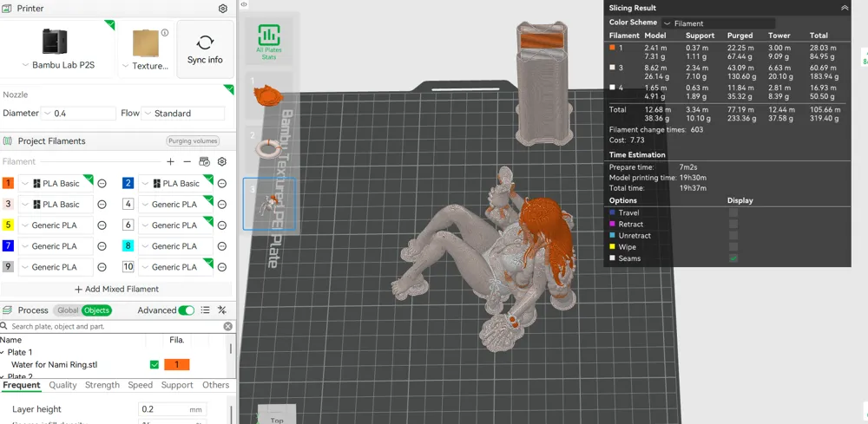
Task: Open filament 2 PLA Basic dropdown
Action: pos(175,184)
